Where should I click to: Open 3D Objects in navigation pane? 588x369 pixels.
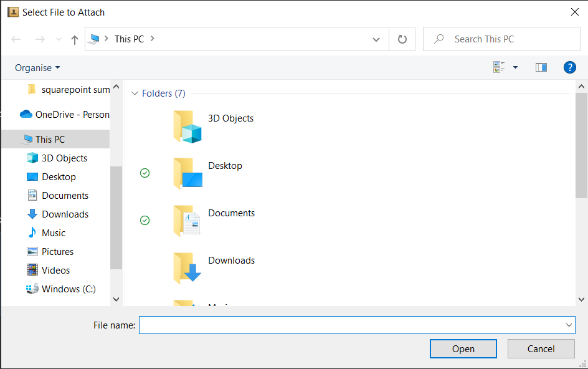[x=57, y=158]
